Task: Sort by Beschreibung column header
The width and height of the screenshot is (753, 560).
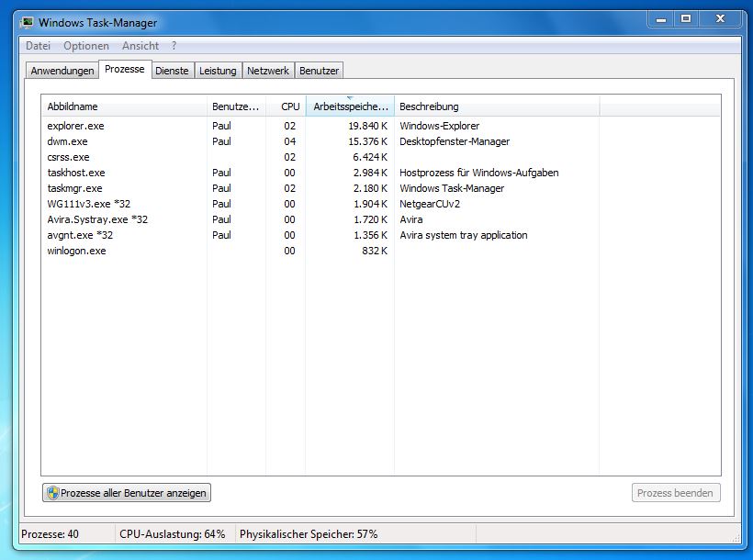Action: 497,106
